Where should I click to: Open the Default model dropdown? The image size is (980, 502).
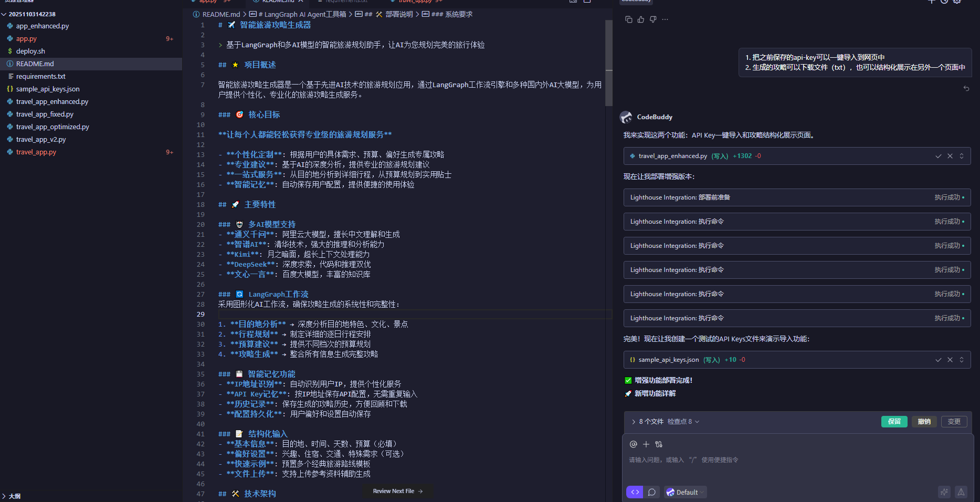click(685, 492)
